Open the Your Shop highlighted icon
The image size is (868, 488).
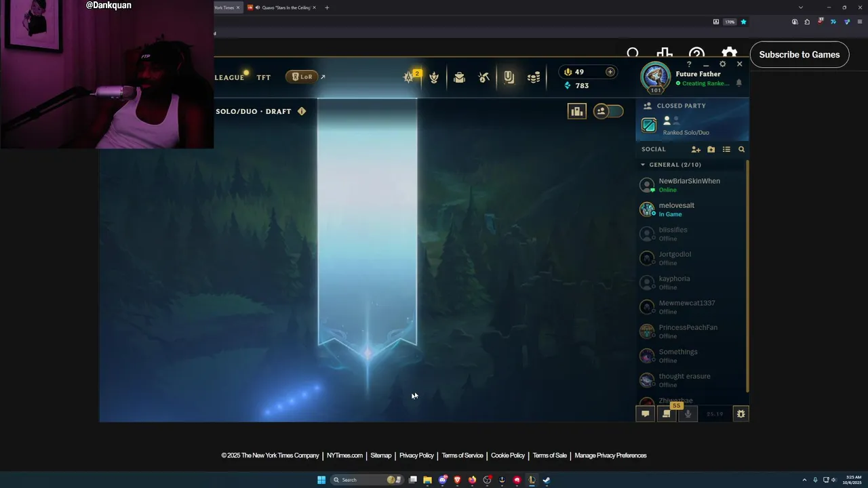pyautogui.click(x=509, y=77)
